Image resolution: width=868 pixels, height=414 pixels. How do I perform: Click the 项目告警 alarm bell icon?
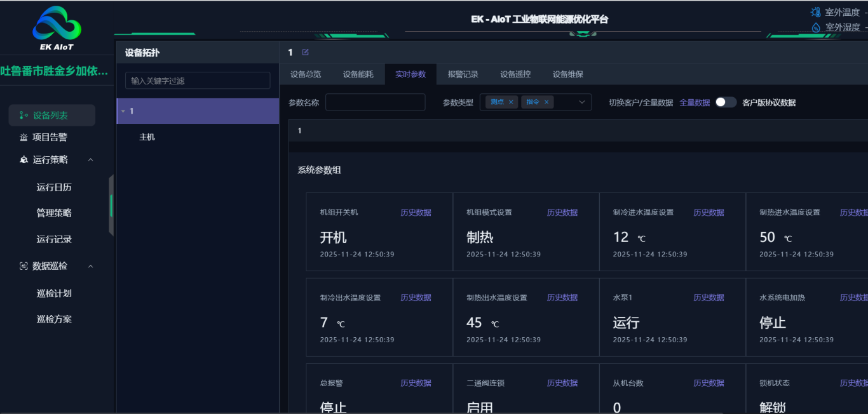pos(24,137)
